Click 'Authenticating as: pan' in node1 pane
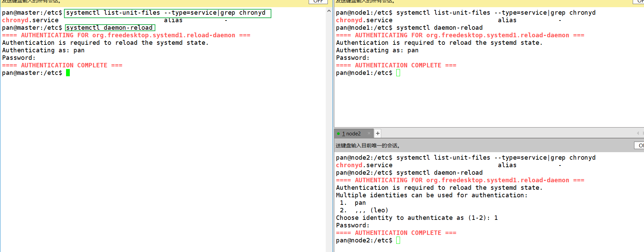 pyautogui.click(x=377, y=50)
